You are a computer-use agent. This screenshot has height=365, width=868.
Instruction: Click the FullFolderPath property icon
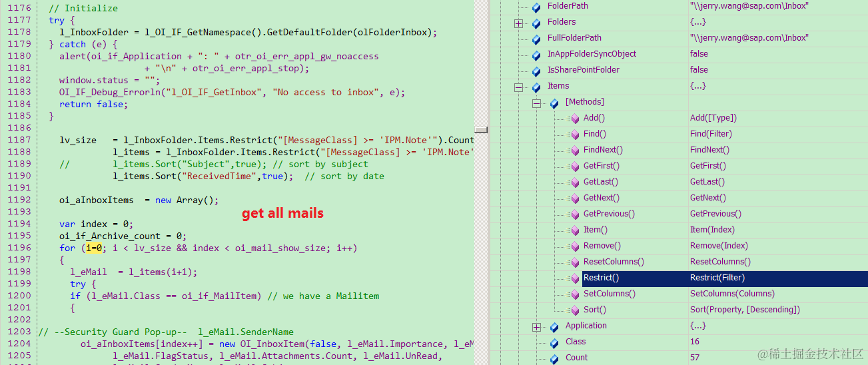pos(536,39)
